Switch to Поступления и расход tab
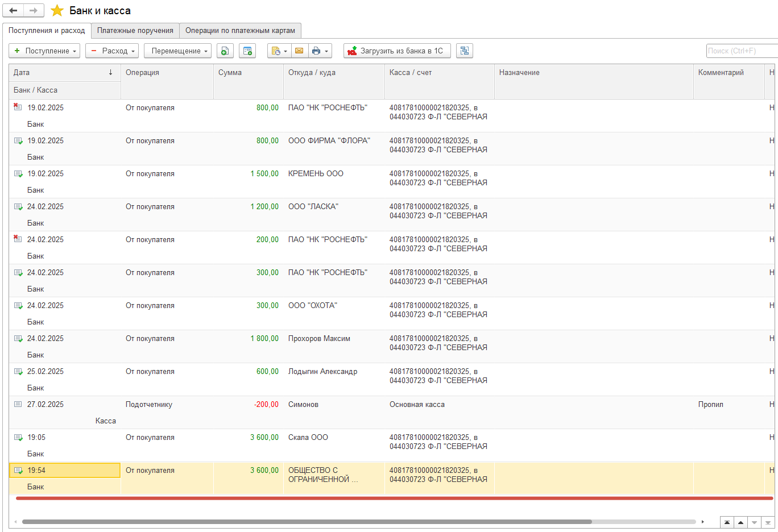Screen dimensions: 778x532 click(47, 31)
